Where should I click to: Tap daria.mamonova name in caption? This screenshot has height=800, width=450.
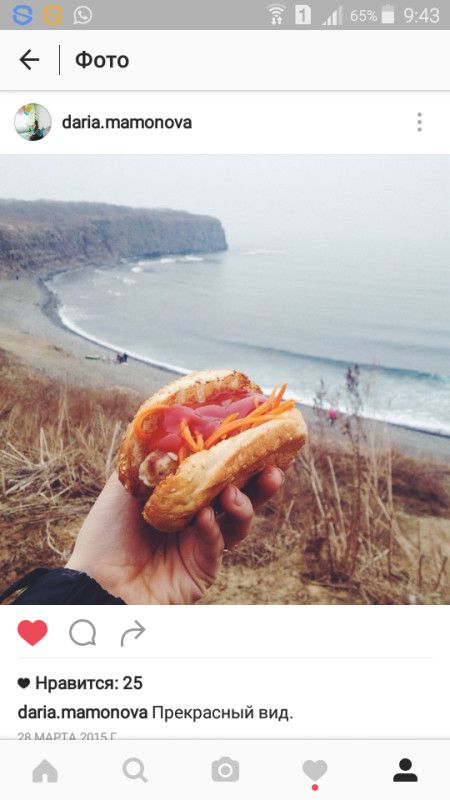(x=83, y=712)
